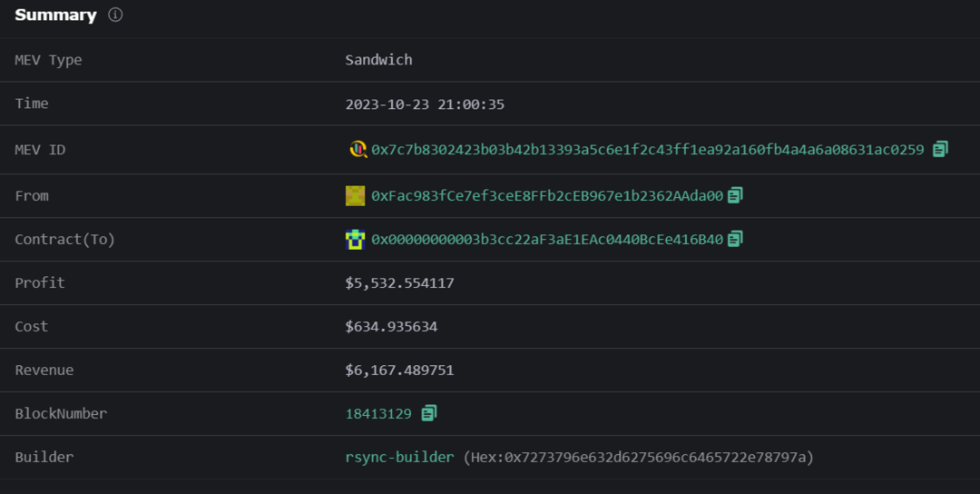Click the Sandwich MEV type value
Screen dimensions: 980x494
point(378,60)
